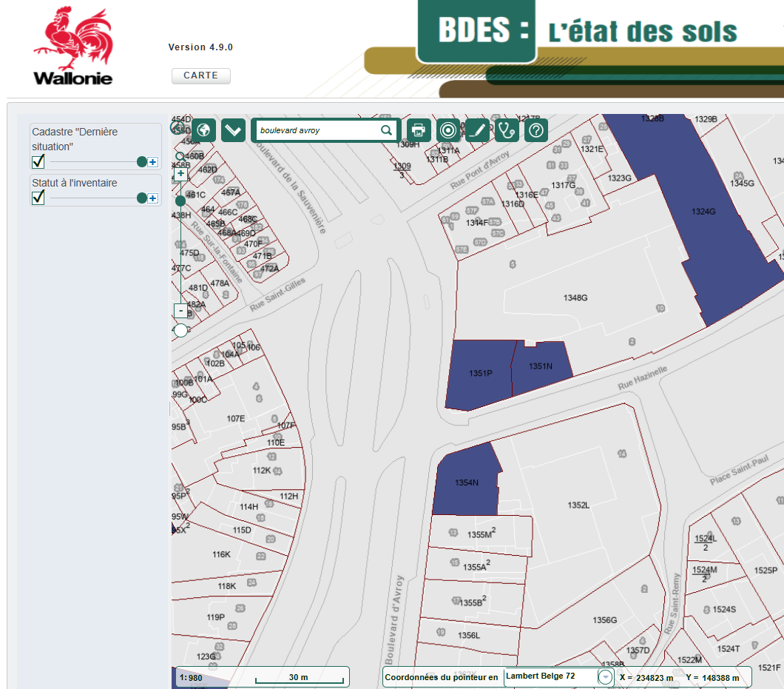784x689 pixels.
Task: Print the current map view
Action: pyautogui.click(x=419, y=130)
